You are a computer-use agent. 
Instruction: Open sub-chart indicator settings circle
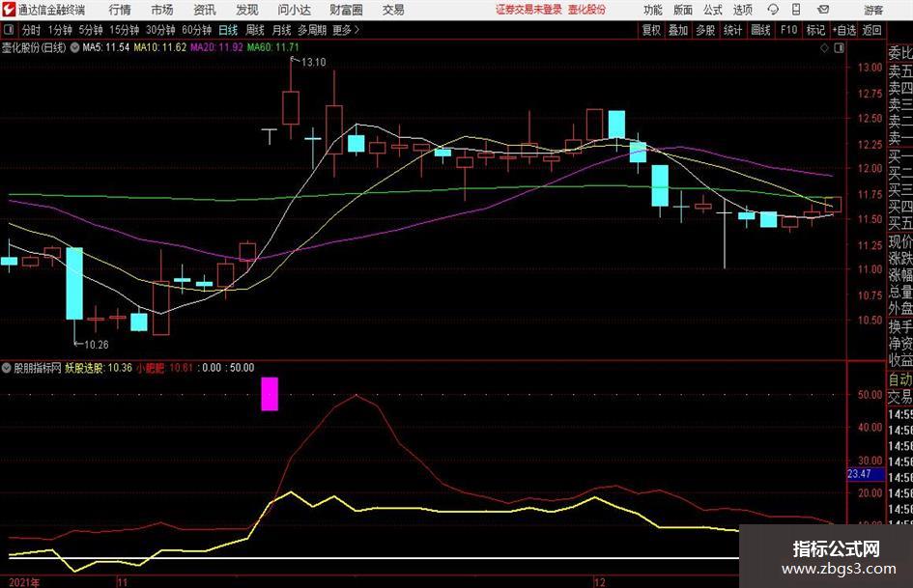[7, 368]
